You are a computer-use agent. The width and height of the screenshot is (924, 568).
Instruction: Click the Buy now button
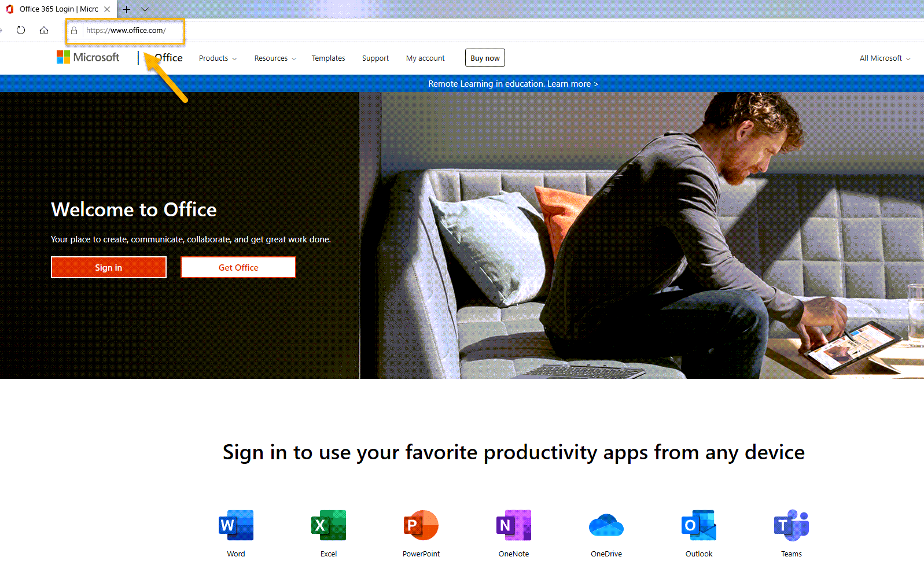pyautogui.click(x=485, y=58)
